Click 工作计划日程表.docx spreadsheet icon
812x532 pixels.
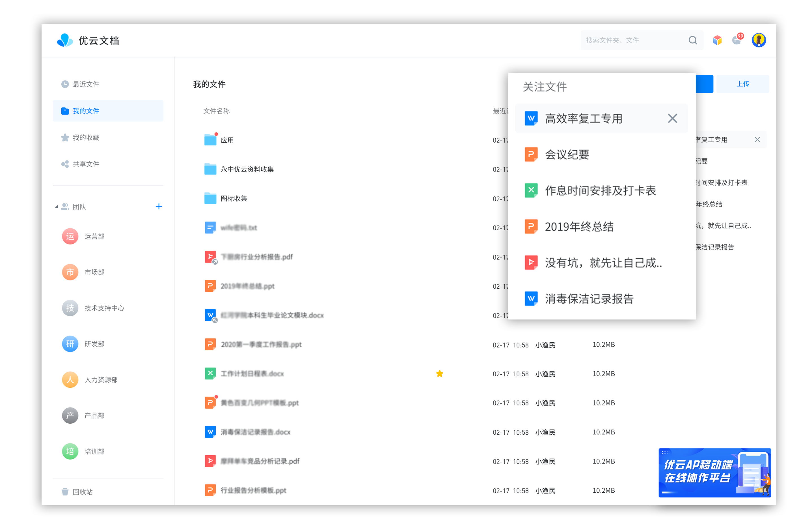pyautogui.click(x=210, y=373)
